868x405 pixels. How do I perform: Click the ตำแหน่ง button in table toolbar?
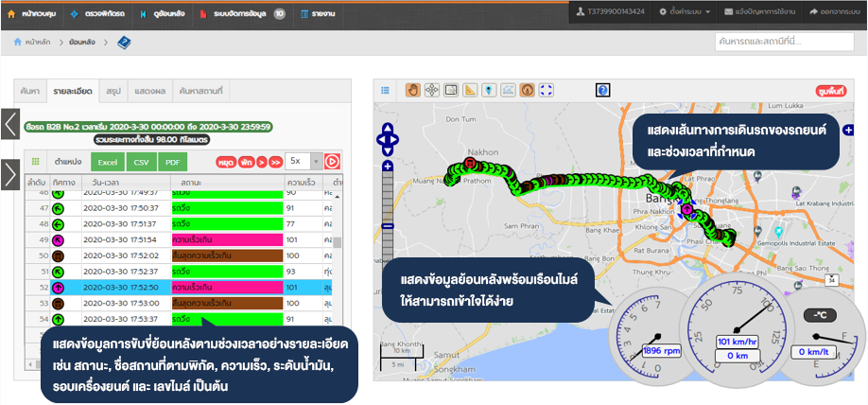[x=68, y=162]
